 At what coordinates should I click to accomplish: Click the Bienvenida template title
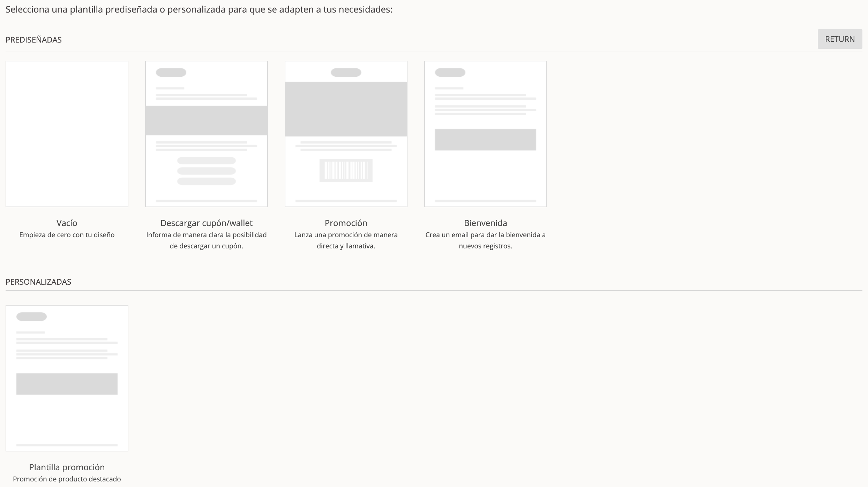pos(486,223)
